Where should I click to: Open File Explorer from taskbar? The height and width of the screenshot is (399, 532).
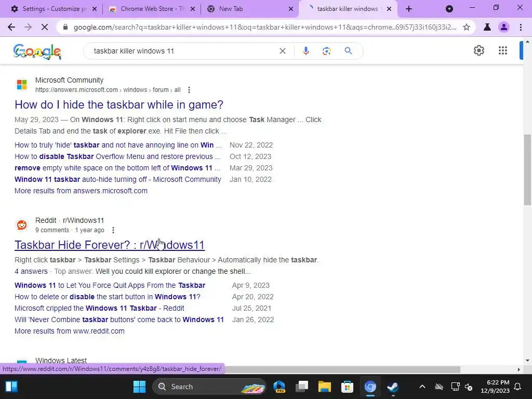pos(324,387)
